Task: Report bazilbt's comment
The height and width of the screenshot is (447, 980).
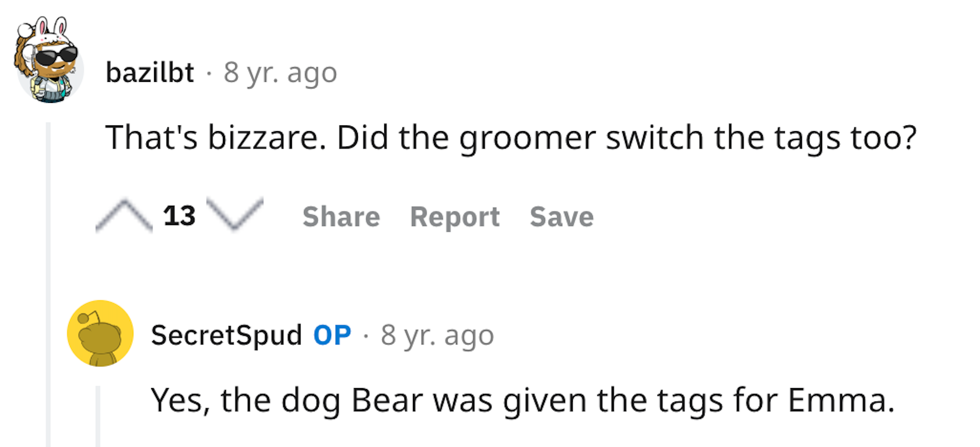Action: (x=455, y=218)
